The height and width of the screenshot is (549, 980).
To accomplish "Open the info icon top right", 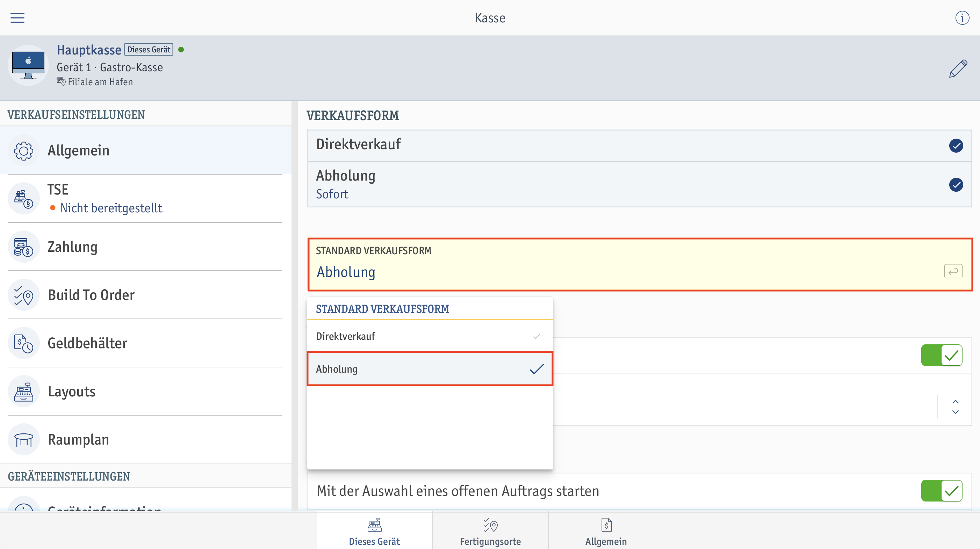I will pos(962,18).
